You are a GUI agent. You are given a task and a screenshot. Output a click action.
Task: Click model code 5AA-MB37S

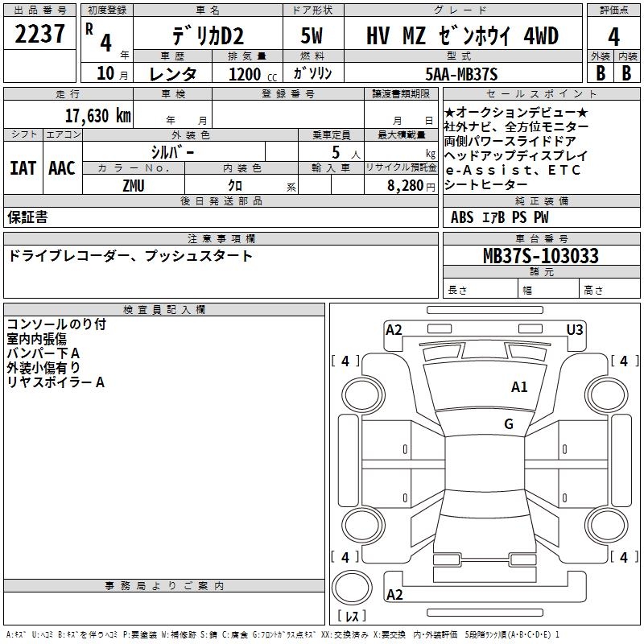coord(461,74)
